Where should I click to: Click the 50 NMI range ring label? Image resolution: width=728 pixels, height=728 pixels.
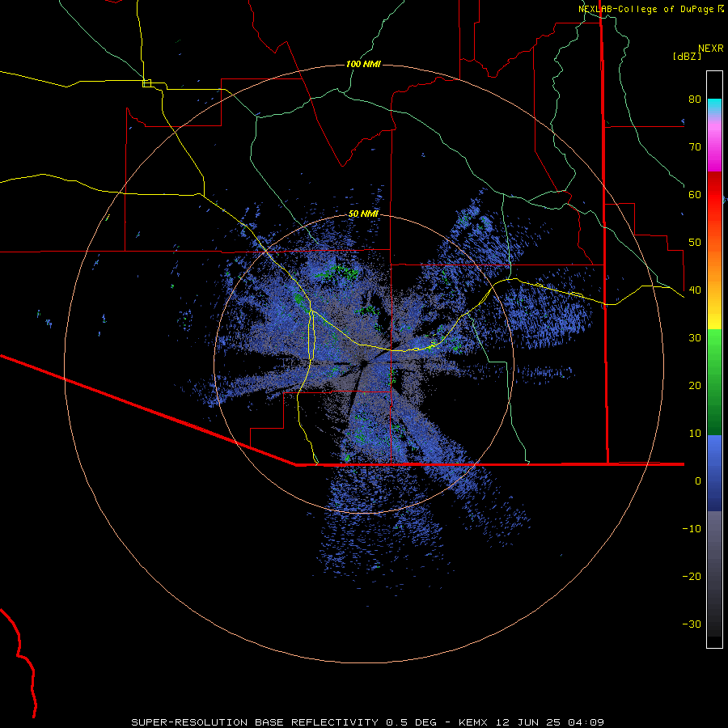(x=363, y=214)
